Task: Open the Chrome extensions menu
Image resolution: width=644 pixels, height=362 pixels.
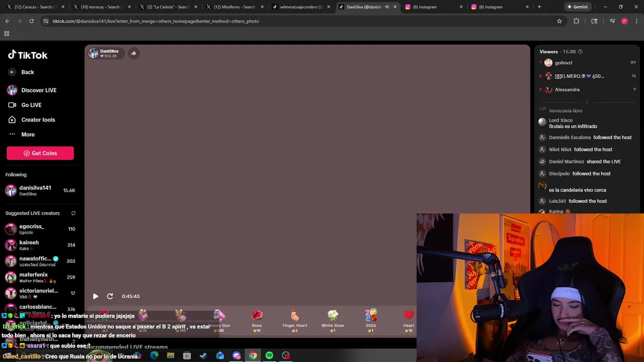Action: point(577,21)
